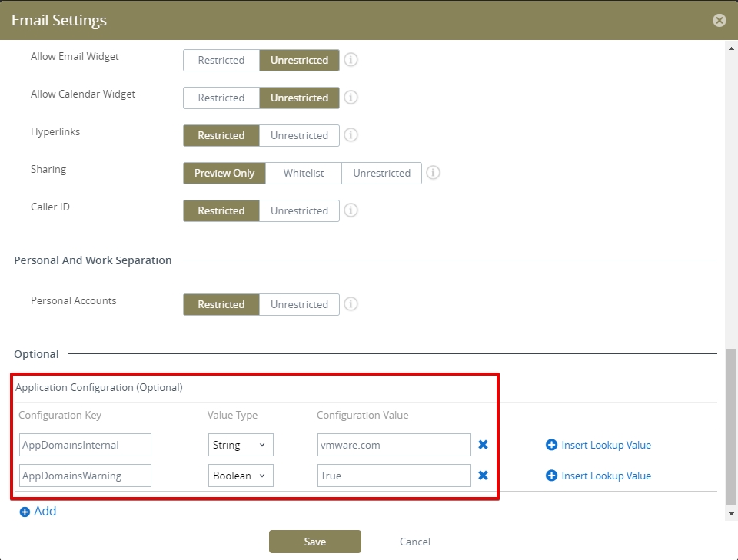Click Save button

click(314, 542)
